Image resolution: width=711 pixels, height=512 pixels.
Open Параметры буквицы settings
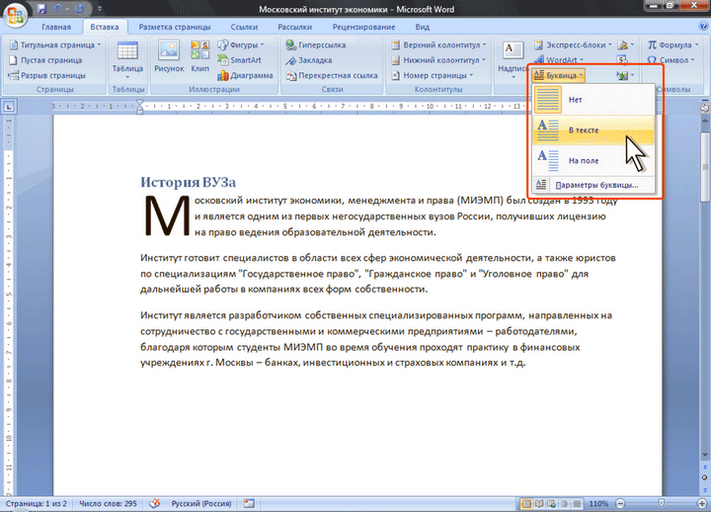pyautogui.click(x=593, y=185)
